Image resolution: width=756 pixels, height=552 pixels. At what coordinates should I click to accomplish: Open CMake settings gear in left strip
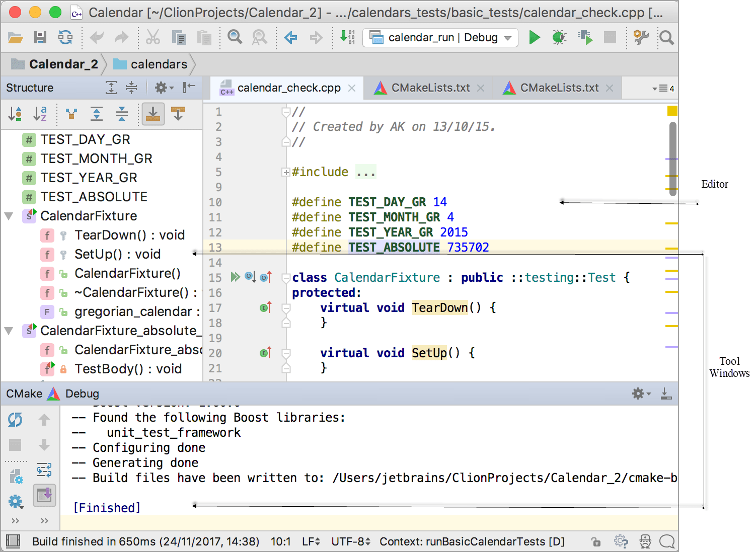(15, 501)
